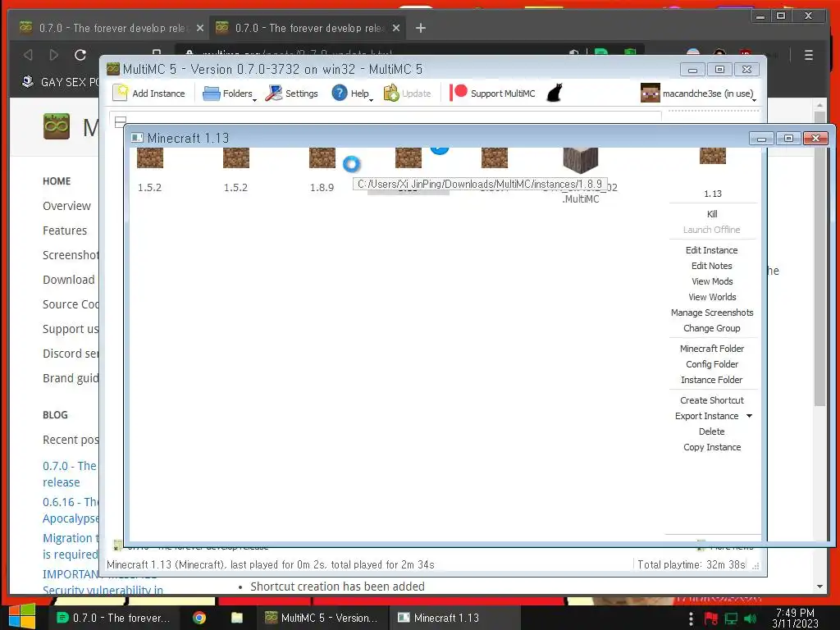This screenshot has height=630, width=840.
Task: Click View Worlds
Action: tap(712, 297)
